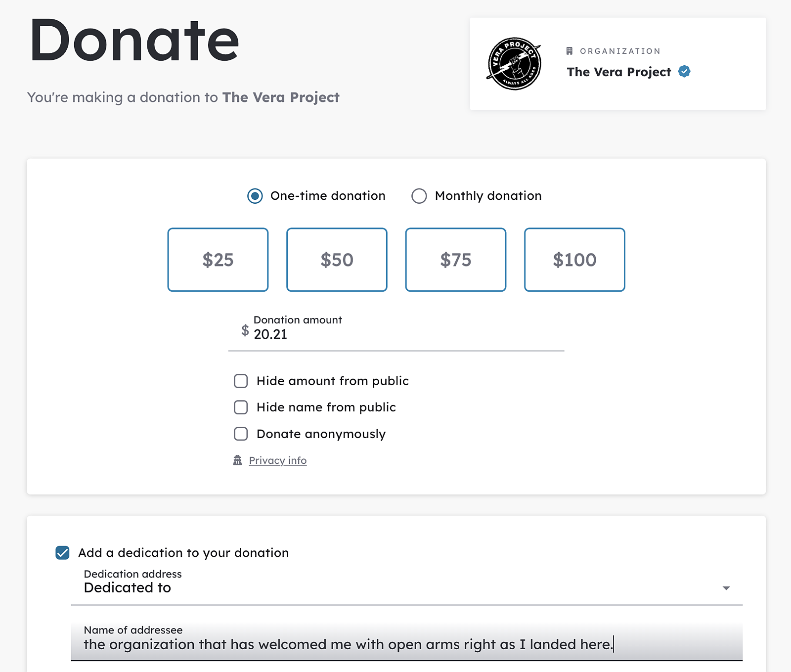Click the Dedicated to combo box
791x672 pixels.
click(407, 585)
